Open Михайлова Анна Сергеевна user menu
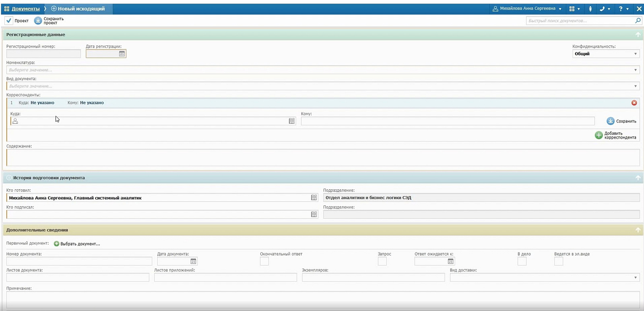 pos(527,8)
